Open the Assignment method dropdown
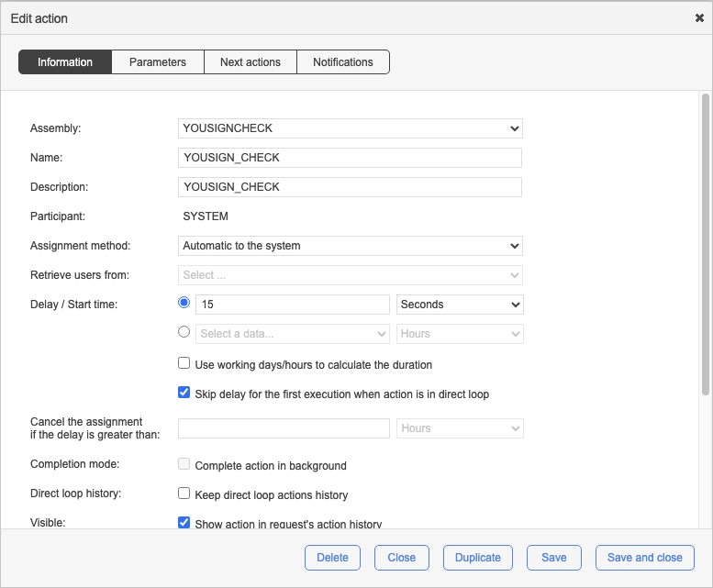The image size is (713, 588). pyautogui.click(x=350, y=246)
